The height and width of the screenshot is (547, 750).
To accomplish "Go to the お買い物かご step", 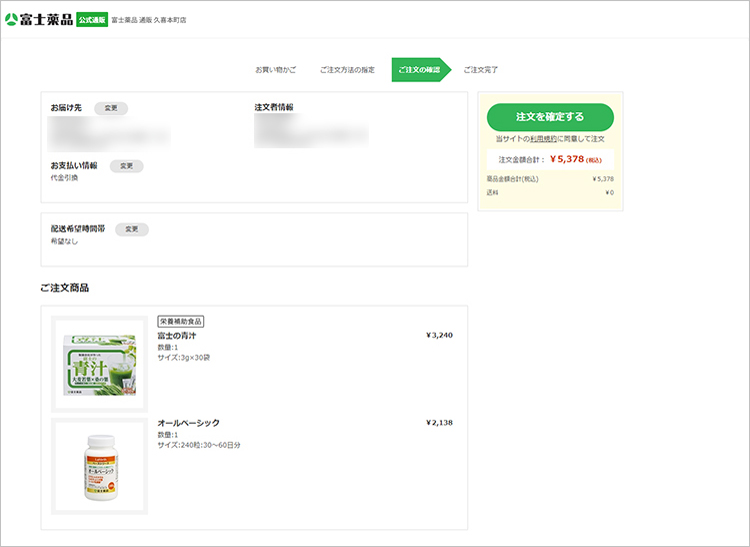I will tap(276, 70).
